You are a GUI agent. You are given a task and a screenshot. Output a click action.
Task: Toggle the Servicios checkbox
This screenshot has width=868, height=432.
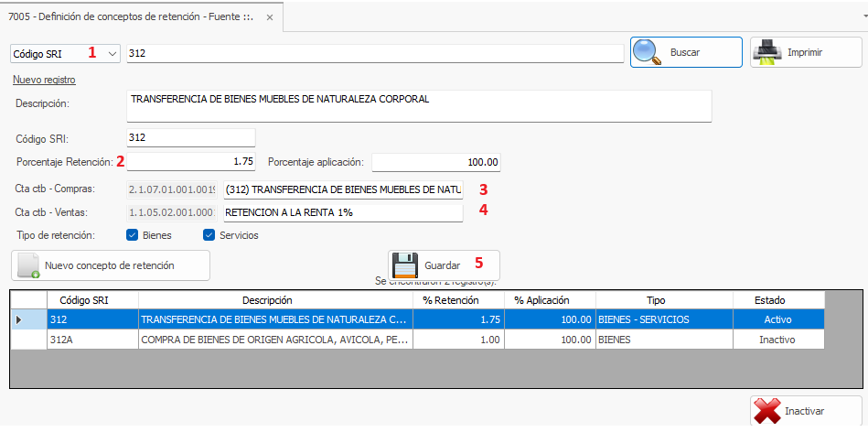[209, 235]
